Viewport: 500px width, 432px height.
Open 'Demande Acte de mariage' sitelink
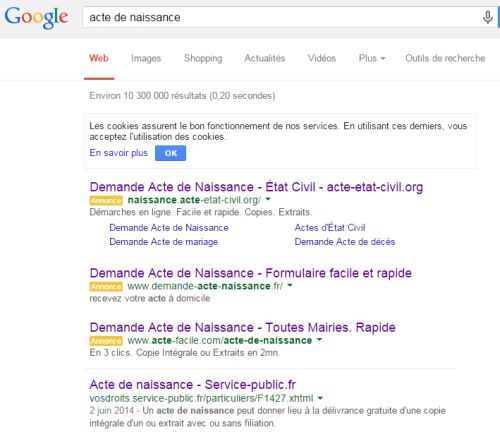click(164, 242)
